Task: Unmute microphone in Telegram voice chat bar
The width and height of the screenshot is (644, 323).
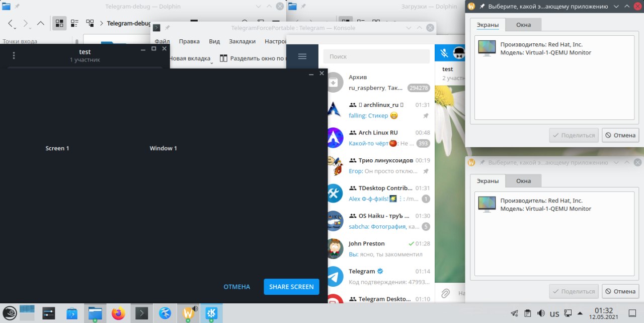Action: point(444,52)
